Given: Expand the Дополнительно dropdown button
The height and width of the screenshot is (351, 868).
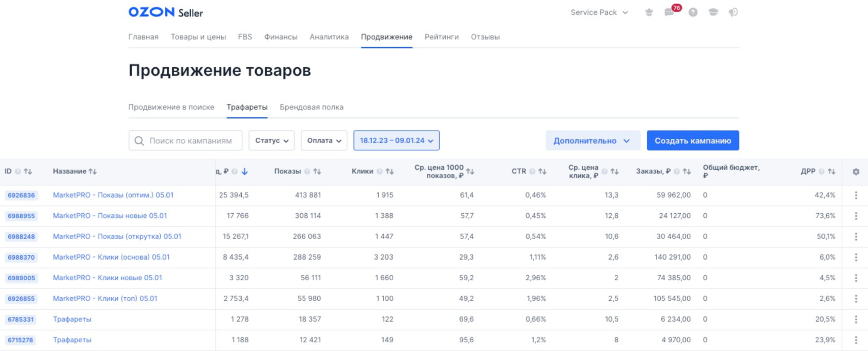Looking at the screenshot, I should (x=592, y=140).
